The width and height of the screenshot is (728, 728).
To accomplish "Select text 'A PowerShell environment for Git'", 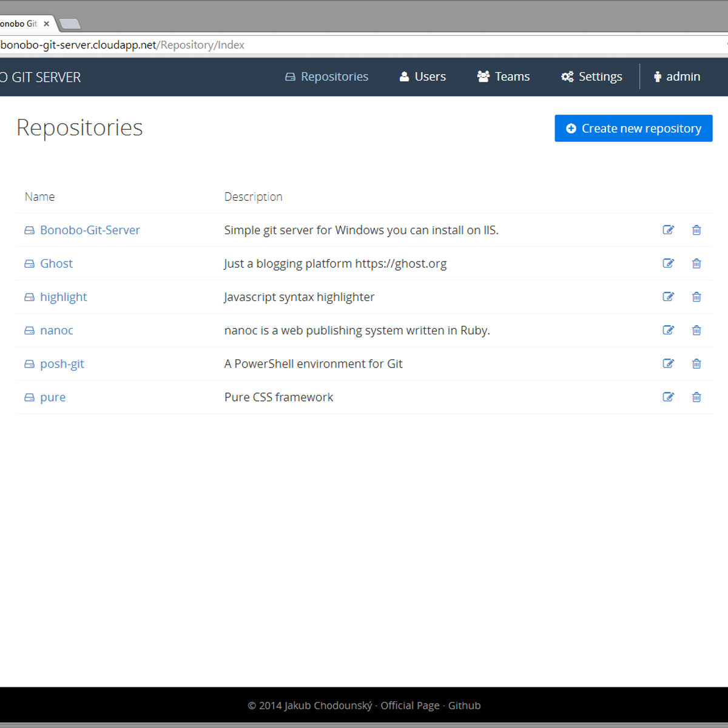I will point(313,363).
